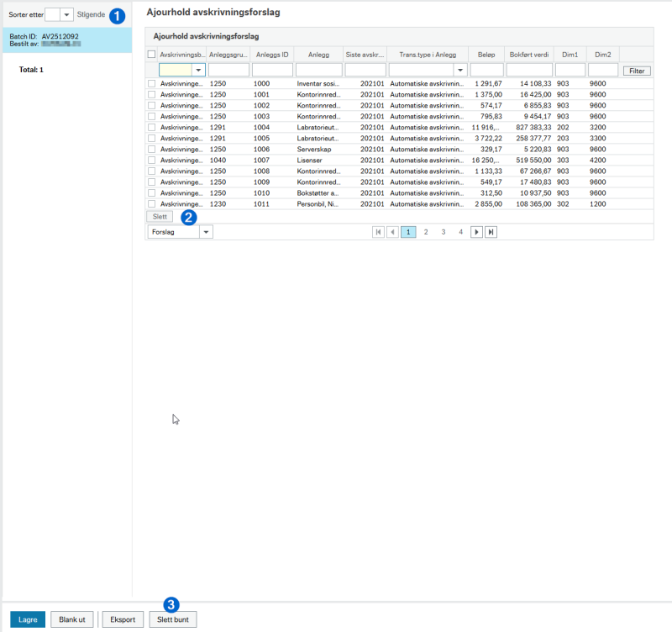This screenshot has width=672, height=632.
Task: Check the row for Anleggs ID 1009
Action: (151, 182)
